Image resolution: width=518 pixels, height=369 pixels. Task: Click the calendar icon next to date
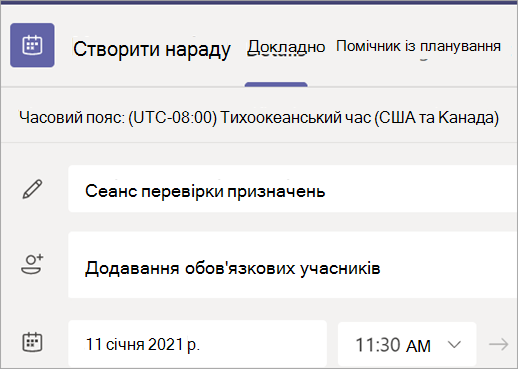(32, 342)
